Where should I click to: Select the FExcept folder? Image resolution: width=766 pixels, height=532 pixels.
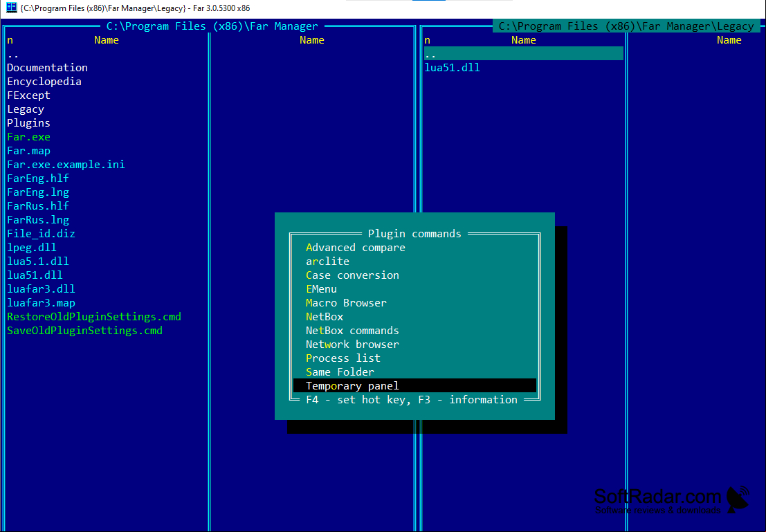click(28, 95)
